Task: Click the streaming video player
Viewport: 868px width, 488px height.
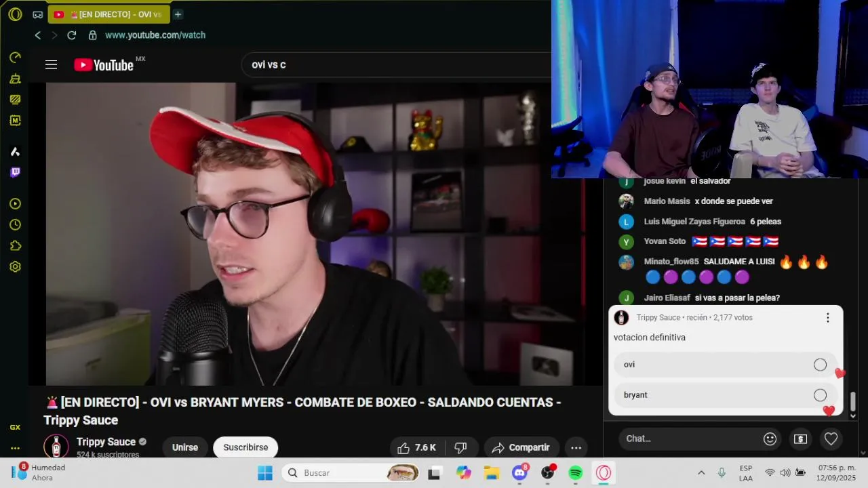Action: (315, 234)
